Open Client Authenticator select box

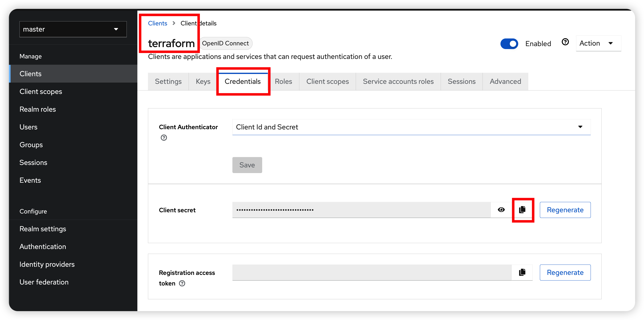click(x=411, y=127)
